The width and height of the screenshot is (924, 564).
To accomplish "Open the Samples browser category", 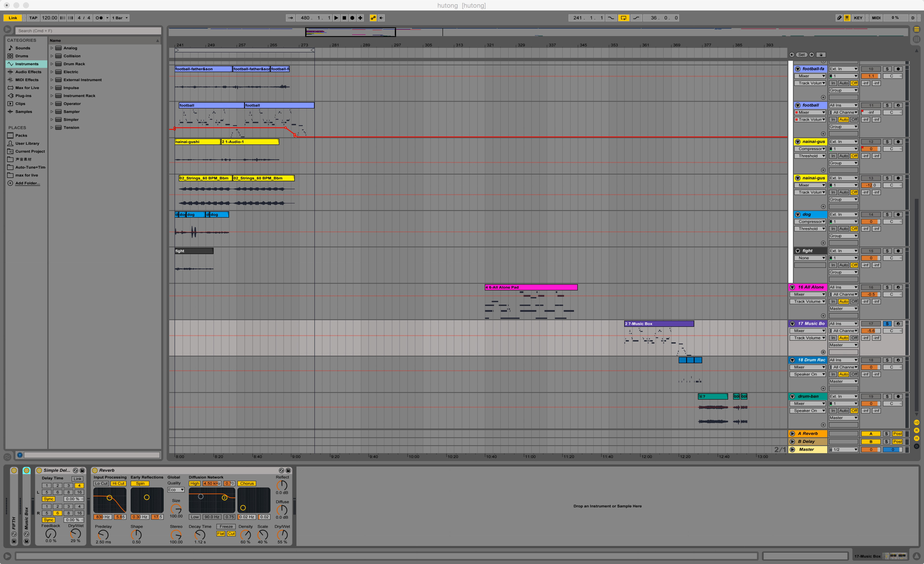I will (24, 112).
